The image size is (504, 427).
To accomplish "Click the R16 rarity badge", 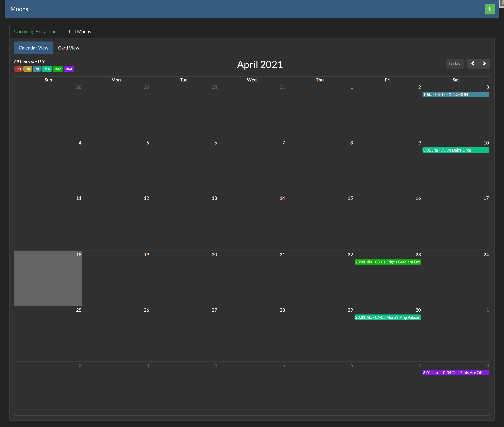I will click(47, 69).
